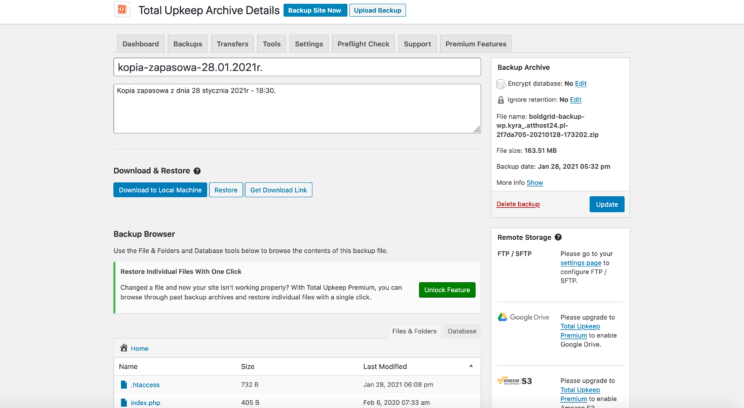This screenshot has height=408, width=744.
Task: Open the FTP settings page link
Action: 581,263
